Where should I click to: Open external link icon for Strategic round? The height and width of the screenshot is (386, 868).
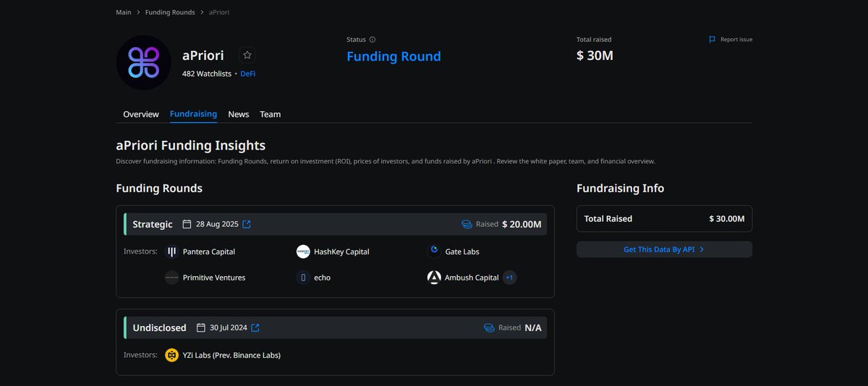[247, 224]
